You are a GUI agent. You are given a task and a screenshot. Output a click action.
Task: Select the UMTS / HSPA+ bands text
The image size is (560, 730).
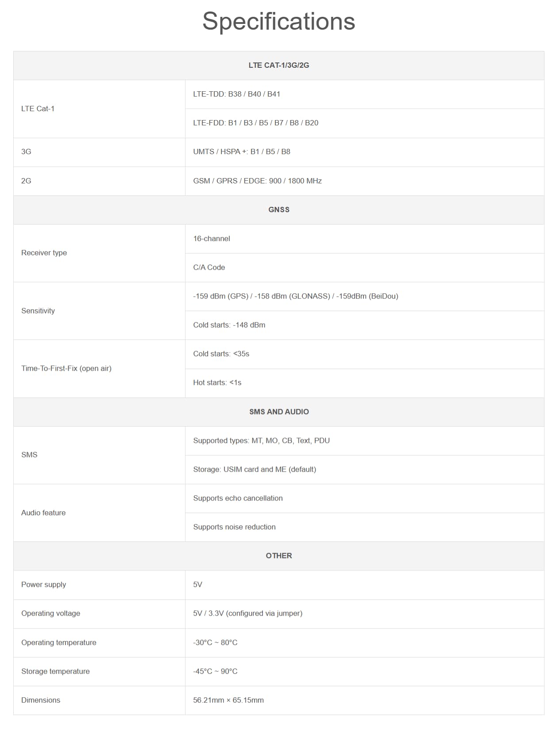[242, 151]
